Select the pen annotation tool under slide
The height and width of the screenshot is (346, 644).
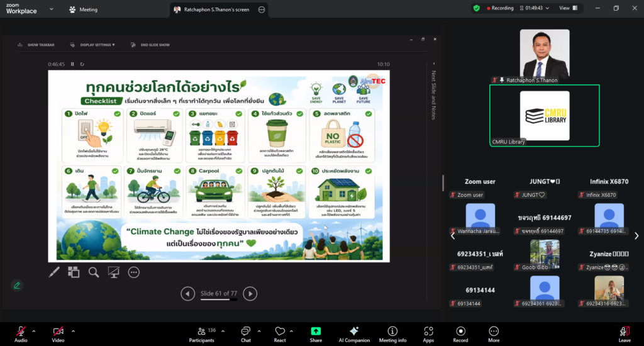pos(54,272)
